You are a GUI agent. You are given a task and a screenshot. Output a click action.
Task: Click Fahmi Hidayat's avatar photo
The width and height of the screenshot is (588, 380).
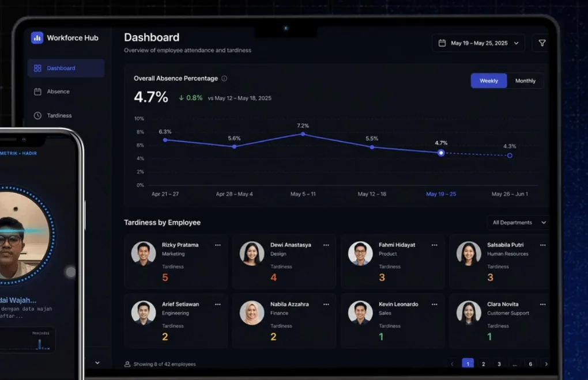[x=360, y=253]
